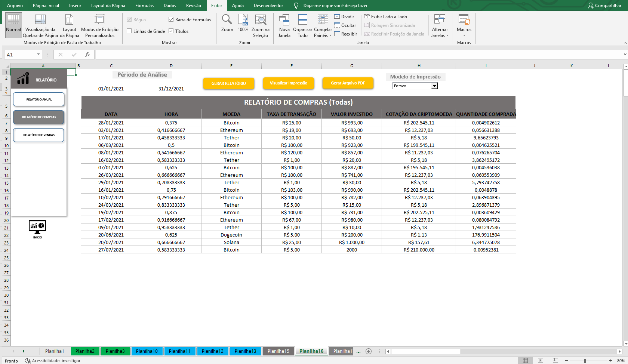Viewport: 628px width, 364px height.
Task: Click the horizontal scrollbar
Action: (426, 351)
